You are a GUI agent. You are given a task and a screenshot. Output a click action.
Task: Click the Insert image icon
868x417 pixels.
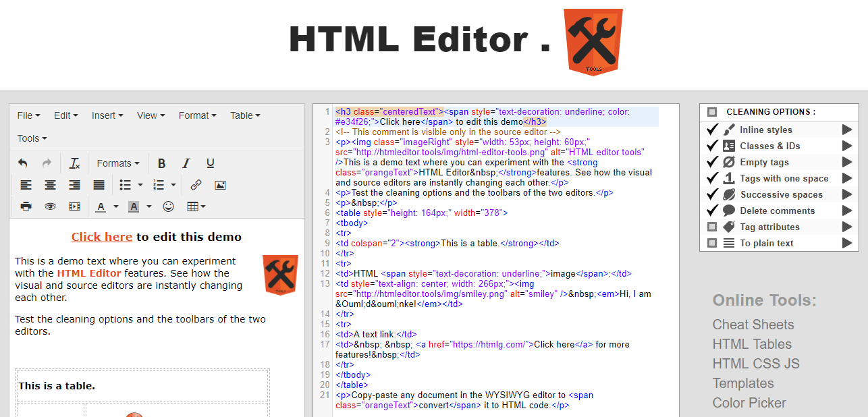(220, 184)
